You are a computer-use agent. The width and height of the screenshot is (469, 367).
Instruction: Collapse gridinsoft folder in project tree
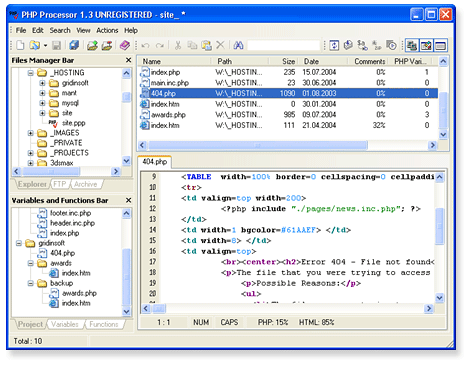pos(19,243)
